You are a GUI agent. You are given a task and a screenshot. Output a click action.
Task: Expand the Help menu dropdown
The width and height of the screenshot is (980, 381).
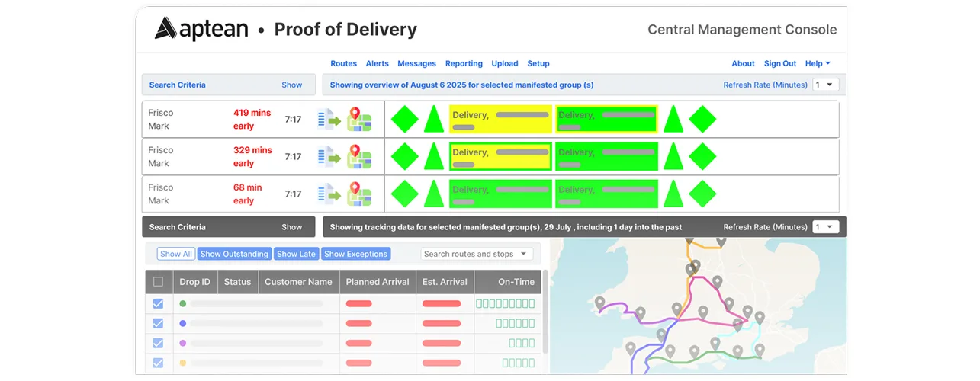tap(818, 64)
